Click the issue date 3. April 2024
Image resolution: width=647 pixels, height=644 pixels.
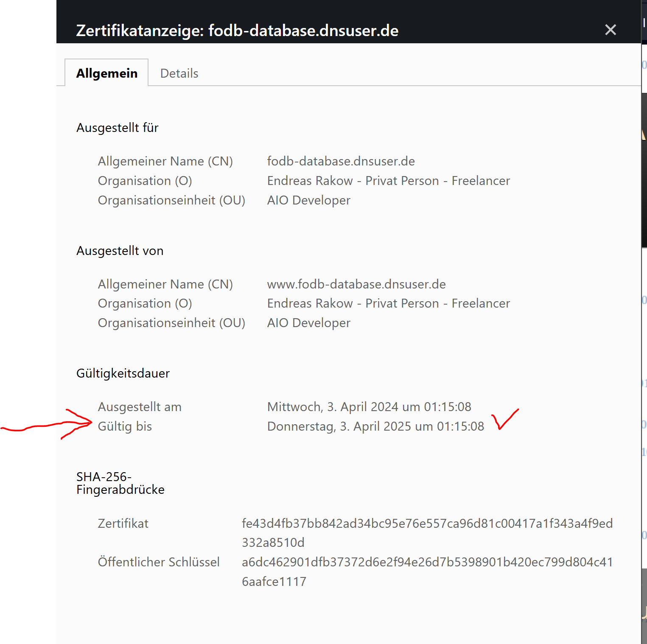tap(369, 407)
